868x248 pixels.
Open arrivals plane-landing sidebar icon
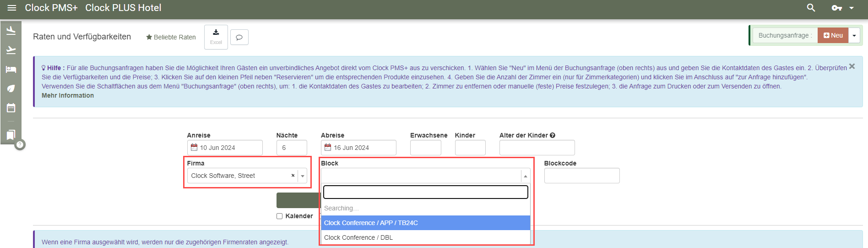tap(11, 31)
